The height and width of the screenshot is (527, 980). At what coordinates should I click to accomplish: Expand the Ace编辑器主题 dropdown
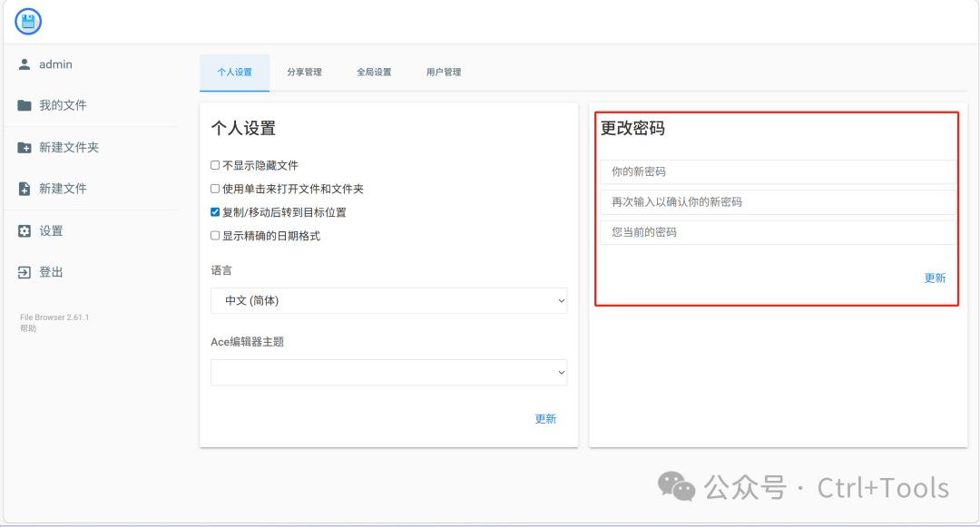tap(388, 373)
